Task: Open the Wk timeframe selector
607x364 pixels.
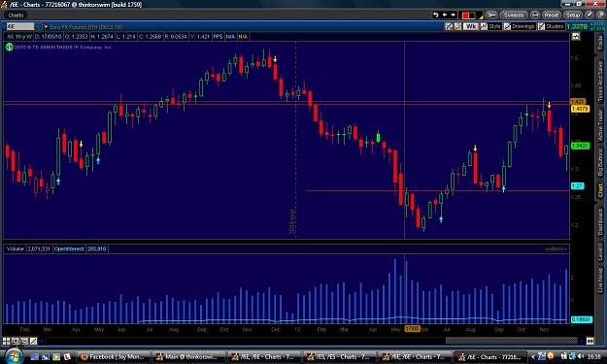Action: [470, 26]
